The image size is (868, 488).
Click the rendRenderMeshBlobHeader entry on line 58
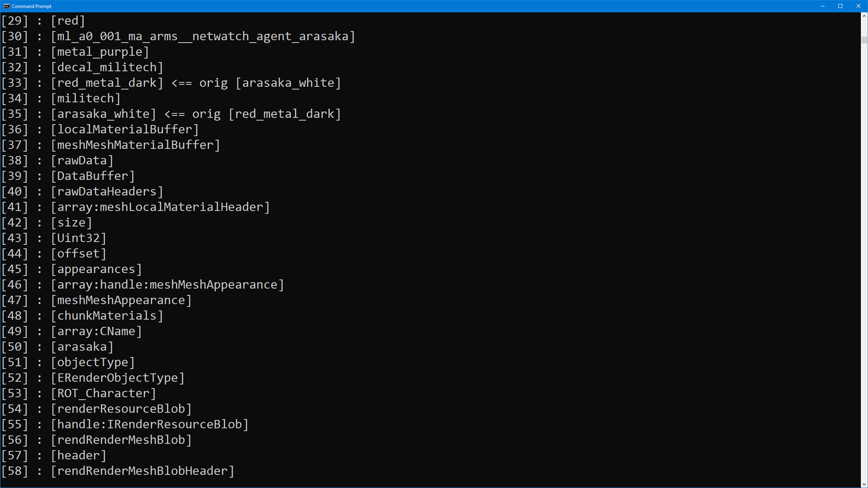click(142, 471)
